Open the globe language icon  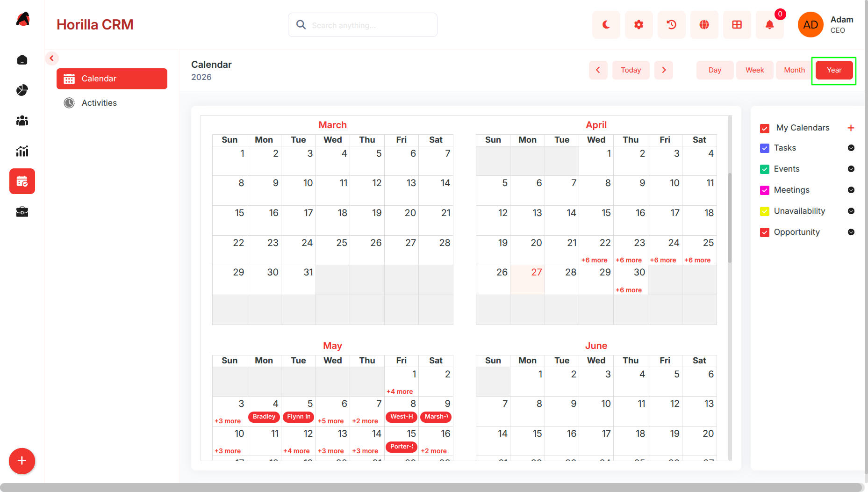tap(704, 25)
